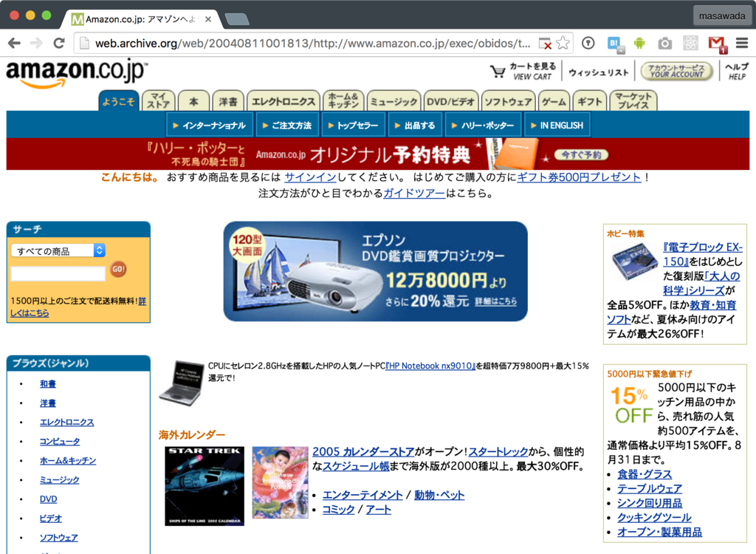
Task: Click the Star Trek calendar cover image
Action: tap(205, 486)
